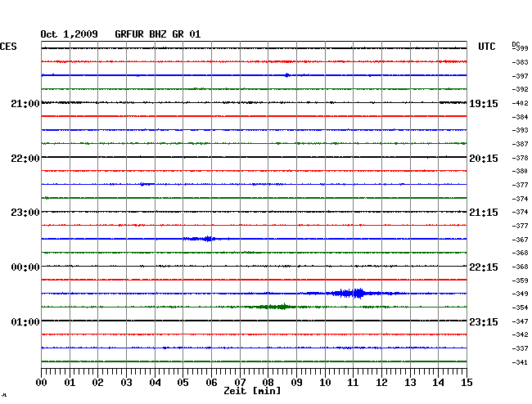532x404 pixels.
Task: Select the '23:00' local time label
Action: point(25,213)
